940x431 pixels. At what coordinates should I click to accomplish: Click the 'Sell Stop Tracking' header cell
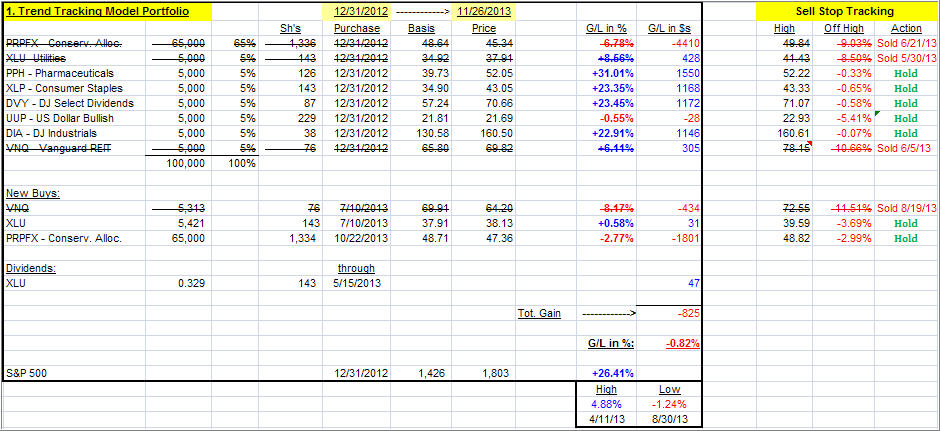844,11
